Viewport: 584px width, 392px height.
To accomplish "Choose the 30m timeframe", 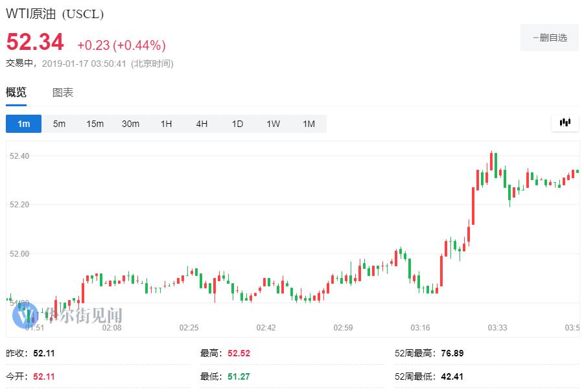I will (x=130, y=124).
